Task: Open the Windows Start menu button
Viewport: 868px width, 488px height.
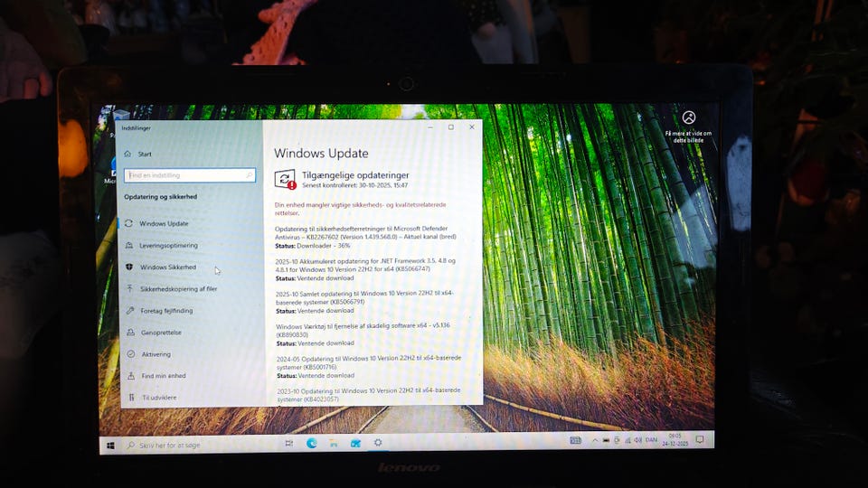Action: pyautogui.click(x=110, y=446)
